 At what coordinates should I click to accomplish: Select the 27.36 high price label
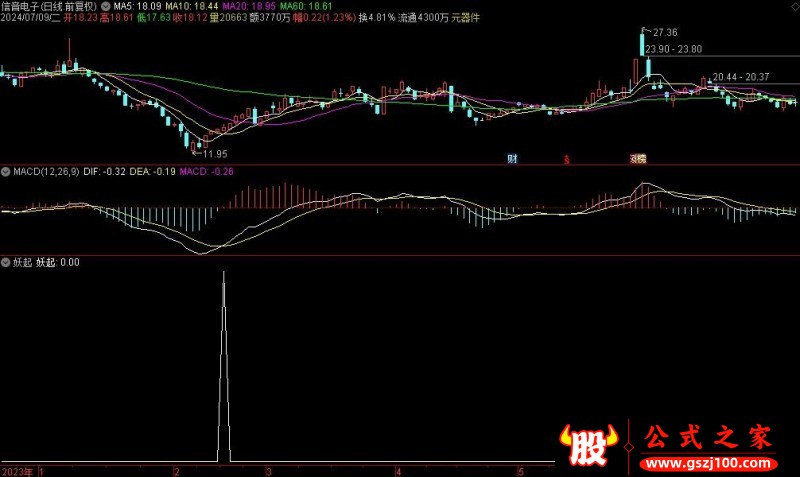[x=665, y=33]
